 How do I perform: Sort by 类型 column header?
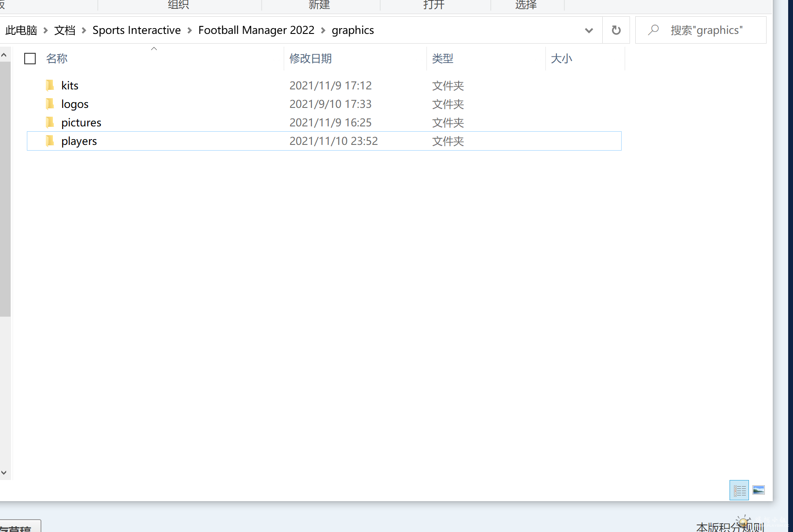click(x=443, y=59)
